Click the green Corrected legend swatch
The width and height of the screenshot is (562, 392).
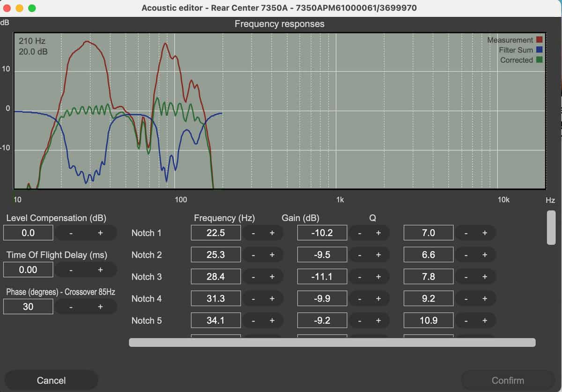click(x=540, y=60)
